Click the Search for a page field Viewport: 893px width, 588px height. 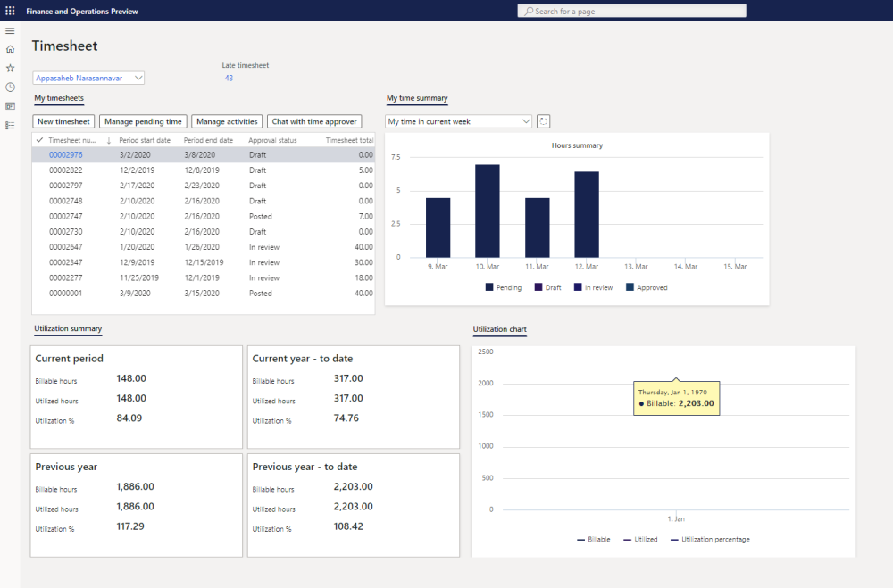coord(631,11)
